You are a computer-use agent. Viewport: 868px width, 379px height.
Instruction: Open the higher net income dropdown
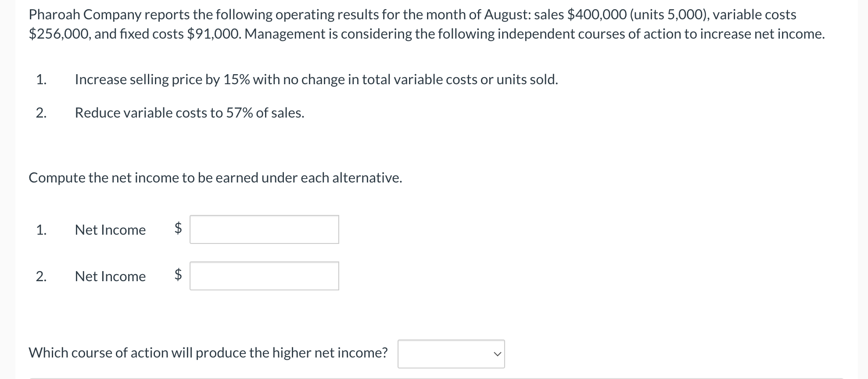[x=451, y=354]
